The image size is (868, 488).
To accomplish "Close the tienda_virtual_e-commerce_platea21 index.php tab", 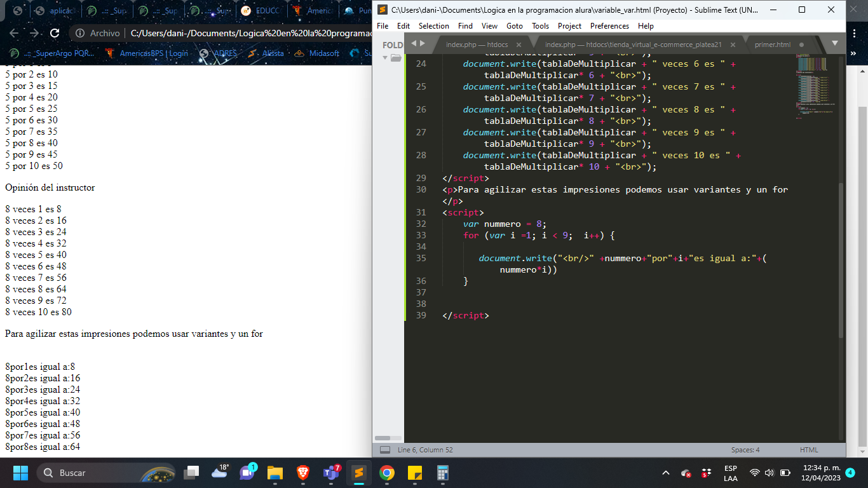I will 733,44.
